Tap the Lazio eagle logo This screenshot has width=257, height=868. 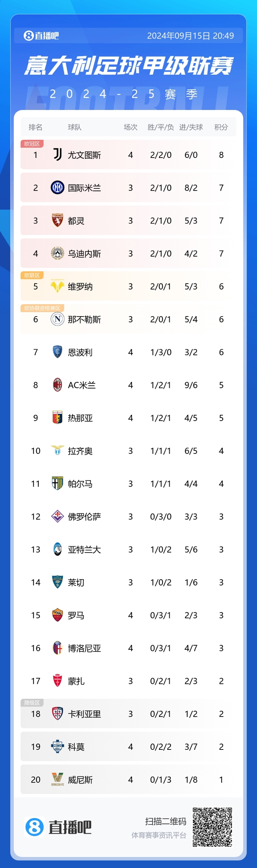(x=57, y=451)
